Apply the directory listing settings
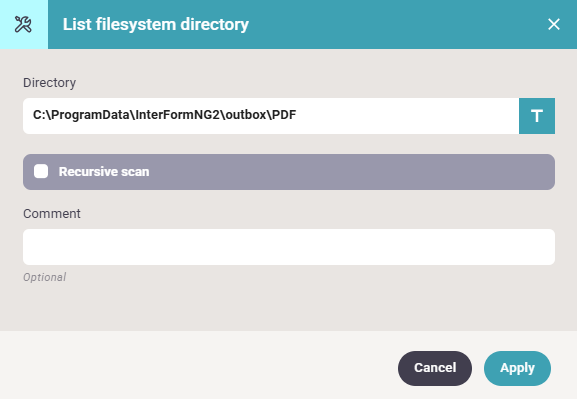577x399 pixels. tap(517, 368)
